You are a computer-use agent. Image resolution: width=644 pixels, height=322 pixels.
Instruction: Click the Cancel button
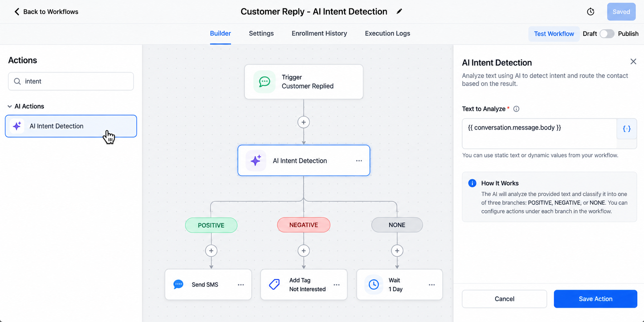pyautogui.click(x=504, y=299)
